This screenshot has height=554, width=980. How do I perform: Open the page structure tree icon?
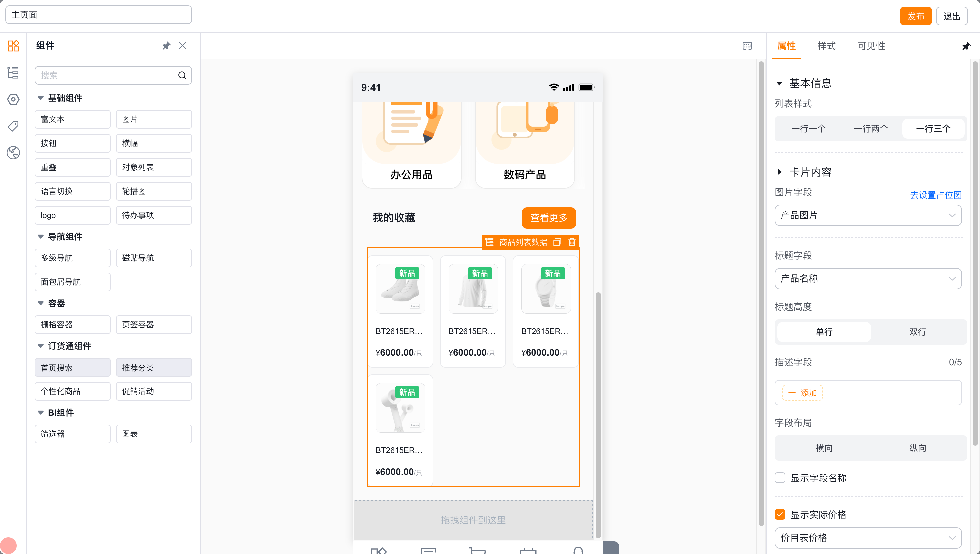(13, 72)
